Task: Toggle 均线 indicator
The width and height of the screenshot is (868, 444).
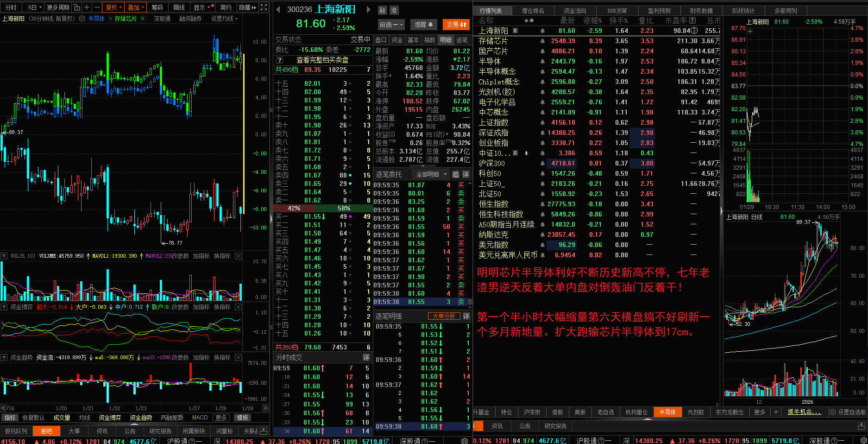Action: pyautogui.click(x=85, y=418)
